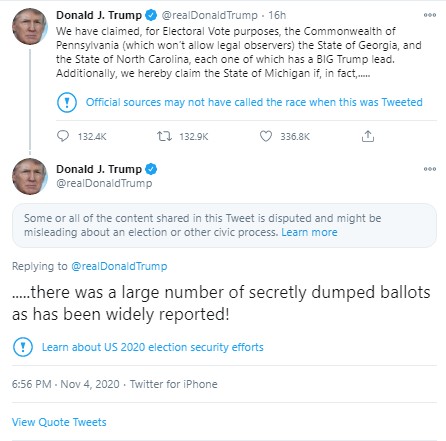Click verified badge on first tweet's name

(x=151, y=15)
